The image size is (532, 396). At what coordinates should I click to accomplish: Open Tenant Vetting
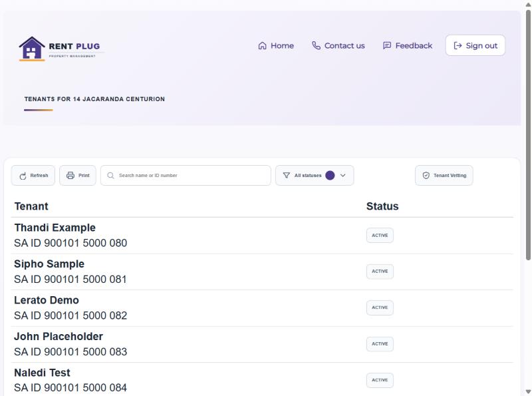pyautogui.click(x=444, y=176)
